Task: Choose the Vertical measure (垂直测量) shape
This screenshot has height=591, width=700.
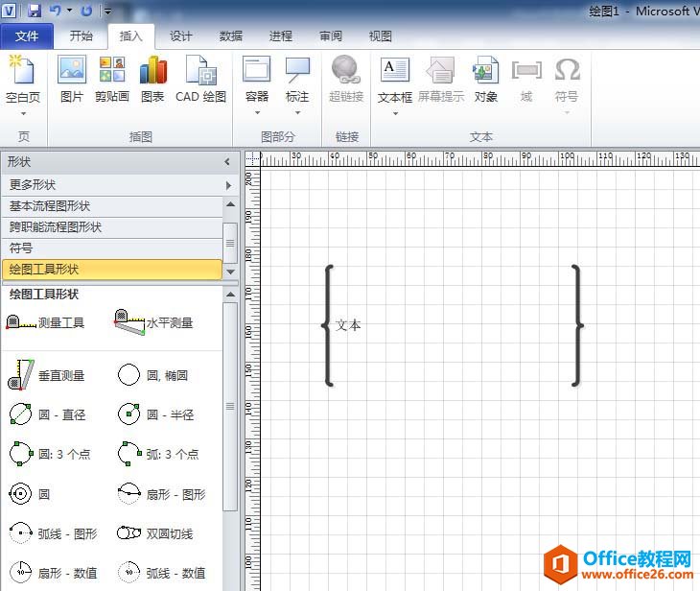Action: tap(46, 375)
